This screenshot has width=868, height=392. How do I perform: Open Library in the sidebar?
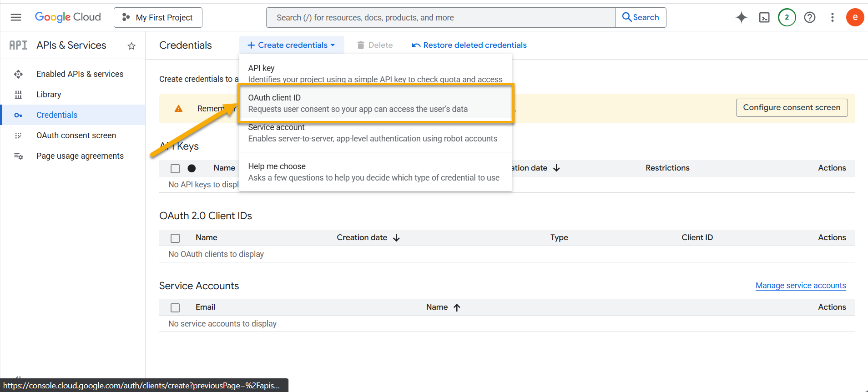tap(73, 95)
